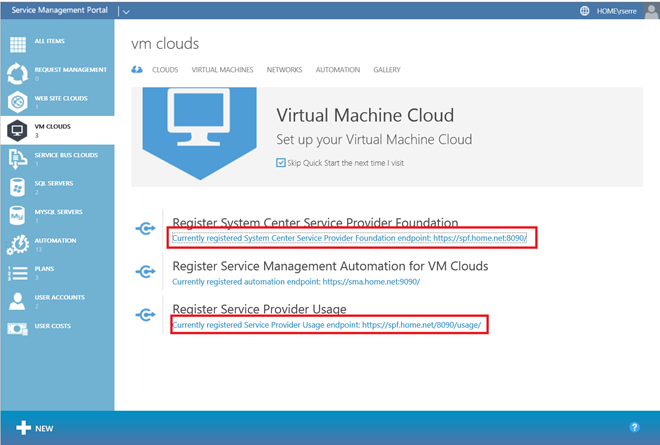The width and height of the screenshot is (660, 445).
Task: Click the HOME\rserre username
Action: pos(617,11)
